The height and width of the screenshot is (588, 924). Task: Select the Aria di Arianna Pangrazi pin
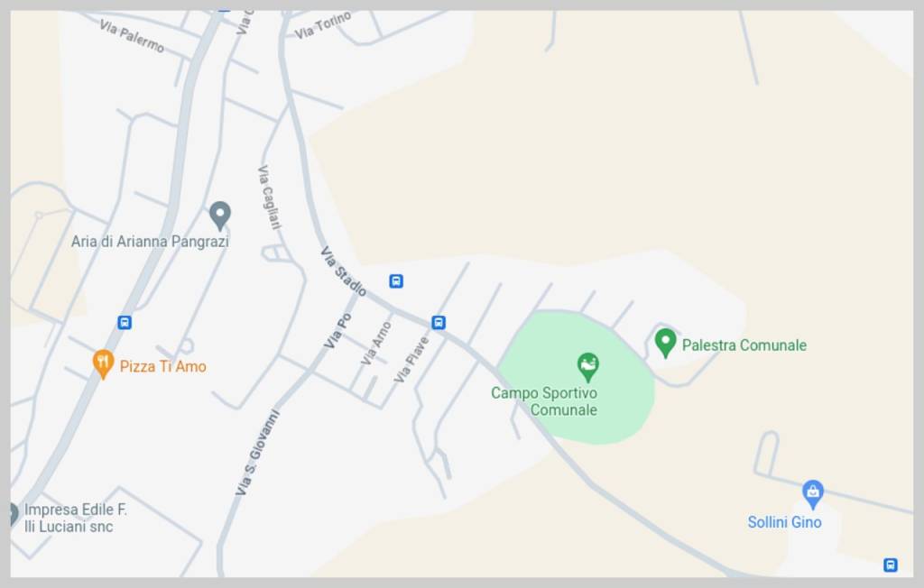click(x=220, y=216)
